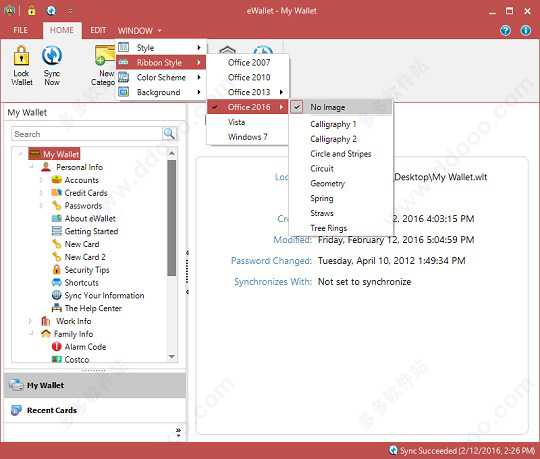Click the sync status icon in status bar
Screen dimensions: 540x459
click(393, 450)
